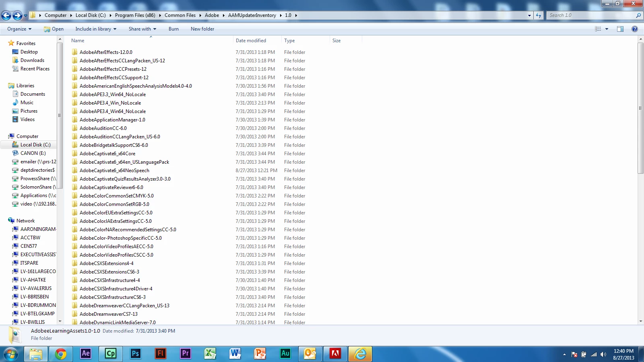This screenshot has width=644, height=362.
Task: Launch Adobe Photoshop from taskbar
Action: 136,354
